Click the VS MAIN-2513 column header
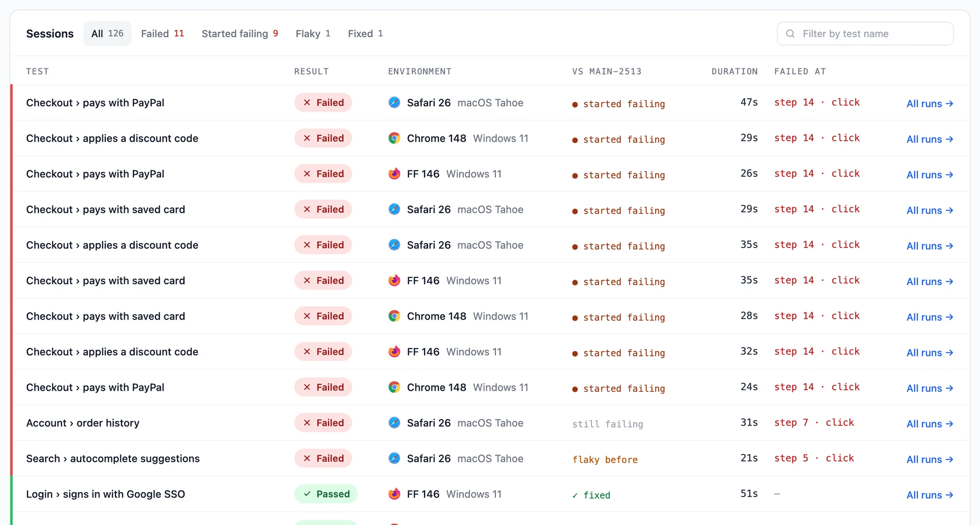Viewport: 980px width, 525px height. click(607, 71)
